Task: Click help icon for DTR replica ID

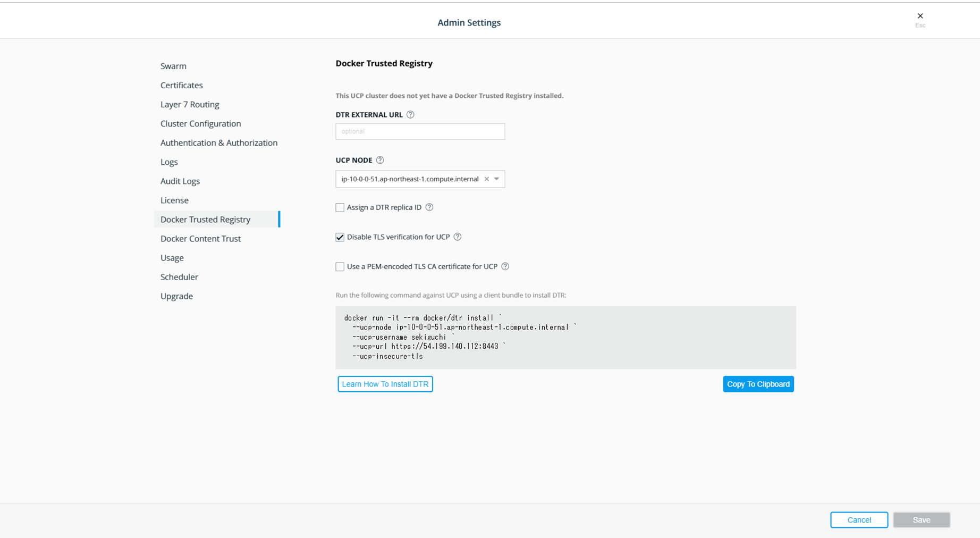Action: tap(429, 207)
